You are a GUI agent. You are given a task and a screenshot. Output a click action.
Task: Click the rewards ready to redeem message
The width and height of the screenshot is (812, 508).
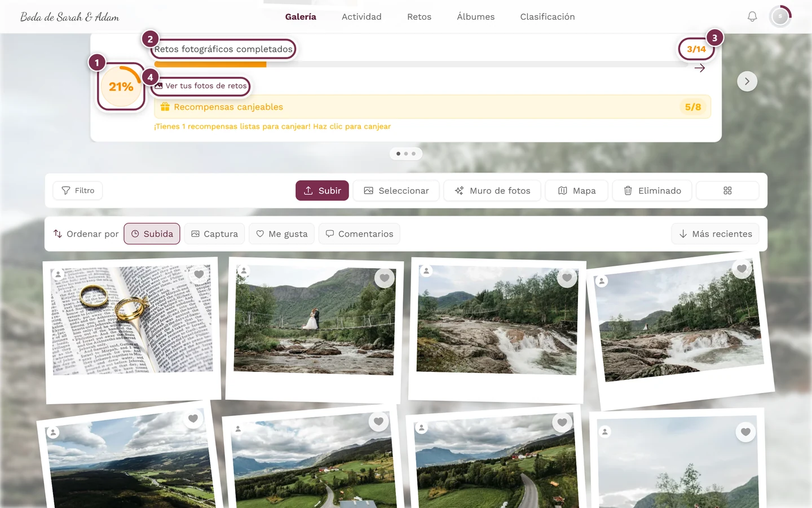[x=272, y=126]
